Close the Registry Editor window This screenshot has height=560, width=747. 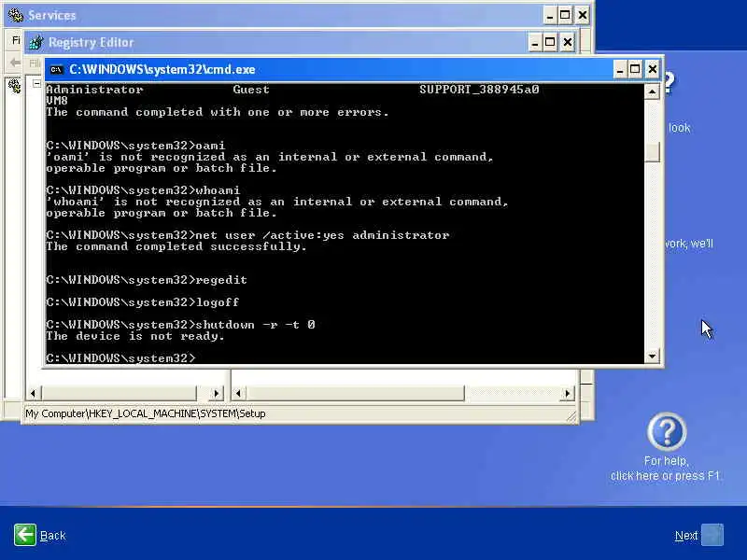point(568,42)
